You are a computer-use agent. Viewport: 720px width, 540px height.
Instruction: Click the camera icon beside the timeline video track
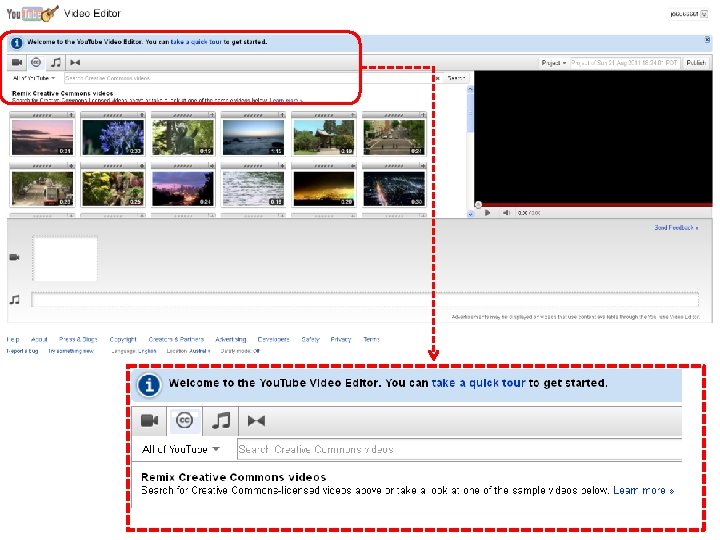click(15, 257)
